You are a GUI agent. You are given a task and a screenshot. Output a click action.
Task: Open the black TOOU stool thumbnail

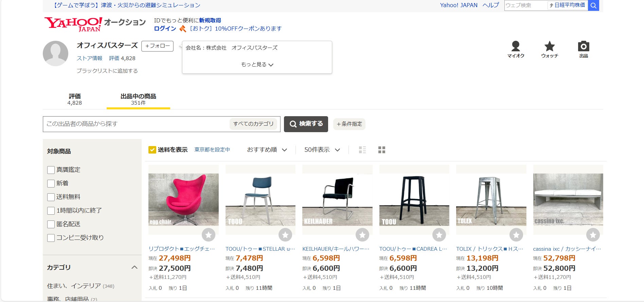pyautogui.click(x=414, y=200)
